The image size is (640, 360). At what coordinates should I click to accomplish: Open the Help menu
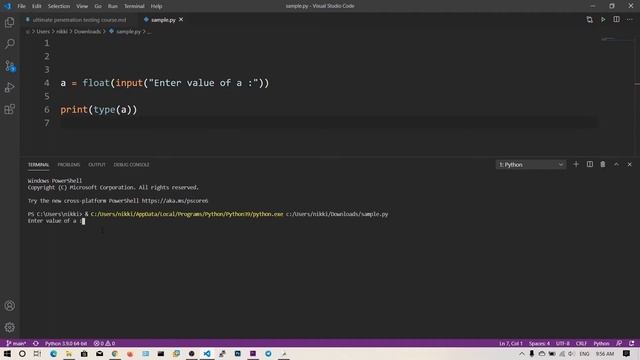tap(156, 6)
